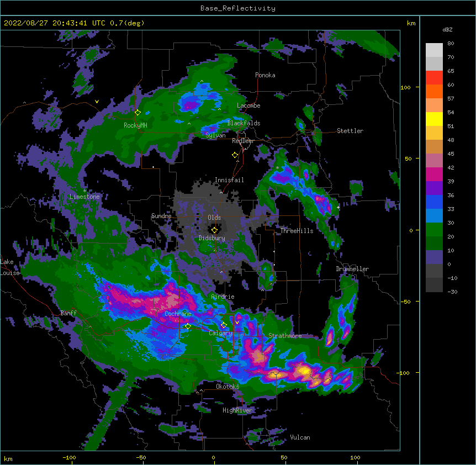Screen dimensions: 476x465
Task: Click the Olds town label
Action: point(214,218)
